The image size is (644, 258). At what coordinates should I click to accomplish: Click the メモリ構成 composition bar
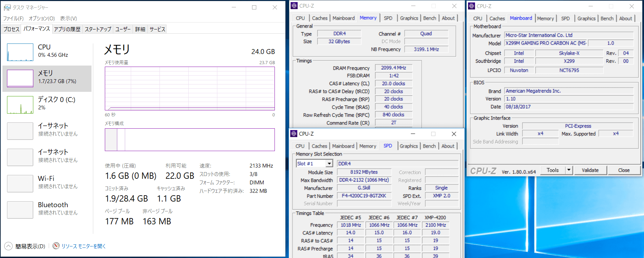coord(190,140)
